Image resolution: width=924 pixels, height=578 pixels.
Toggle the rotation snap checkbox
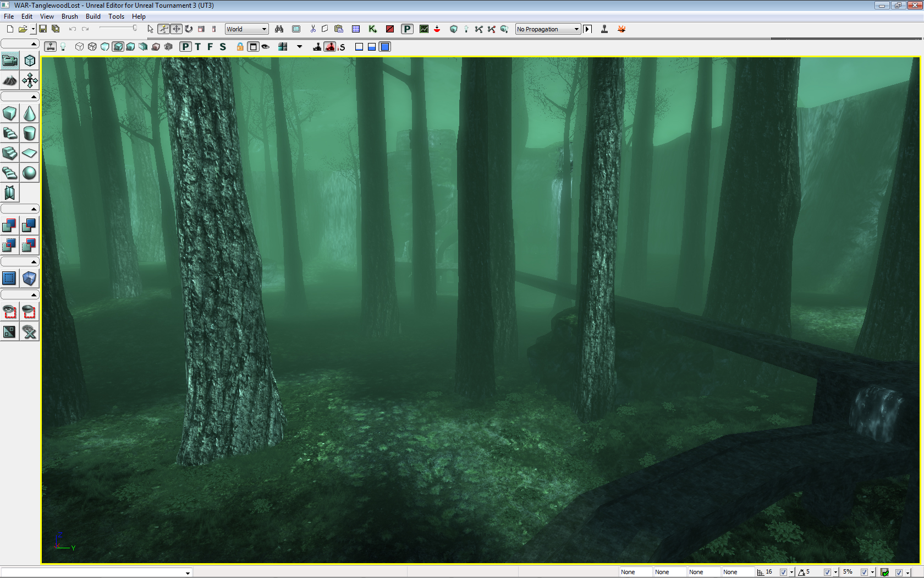827,572
